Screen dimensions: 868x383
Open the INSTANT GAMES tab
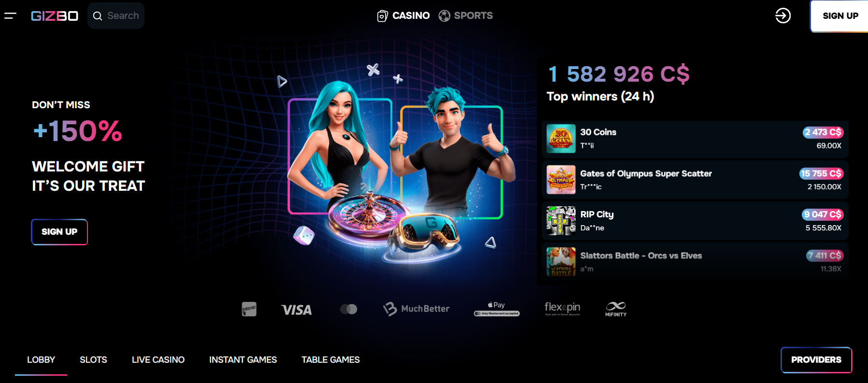click(x=243, y=360)
